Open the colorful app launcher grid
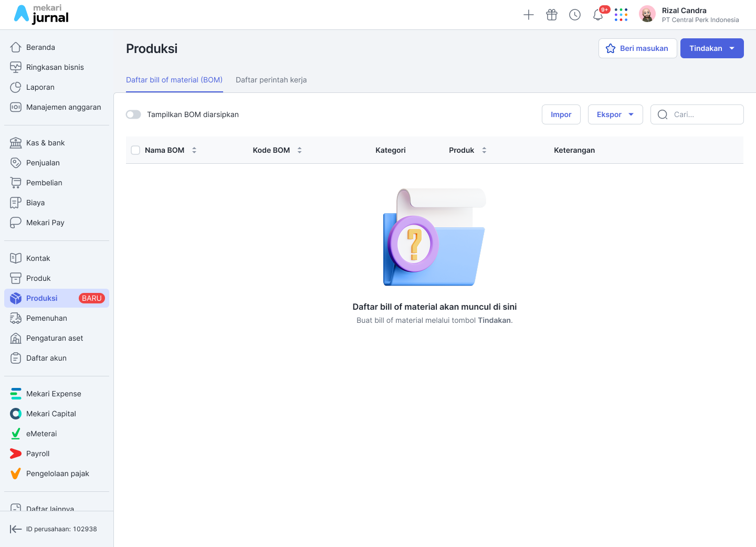 (x=621, y=15)
